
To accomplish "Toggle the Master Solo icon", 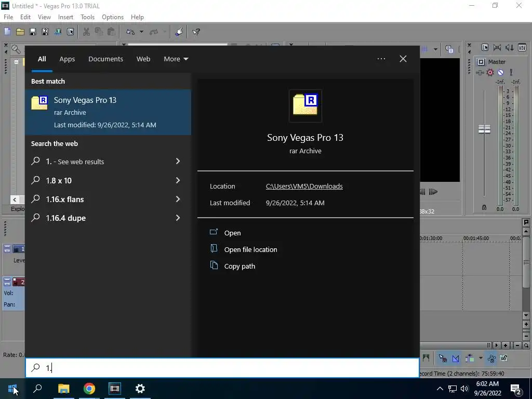I will point(511,72).
